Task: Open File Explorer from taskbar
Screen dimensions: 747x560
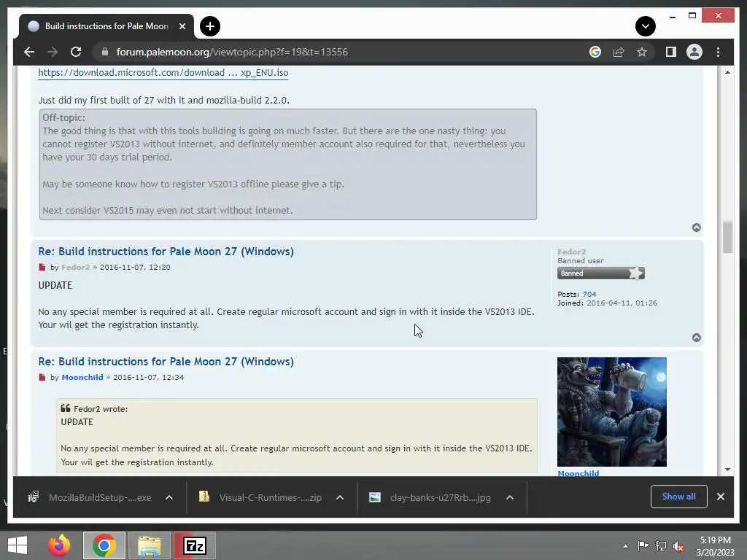Action: coord(149,545)
